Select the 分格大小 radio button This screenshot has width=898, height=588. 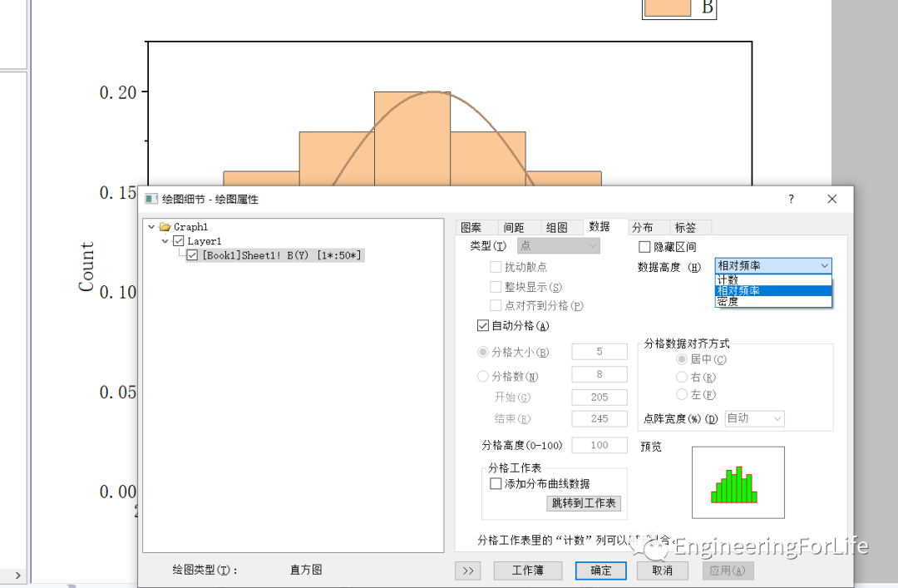point(483,352)
